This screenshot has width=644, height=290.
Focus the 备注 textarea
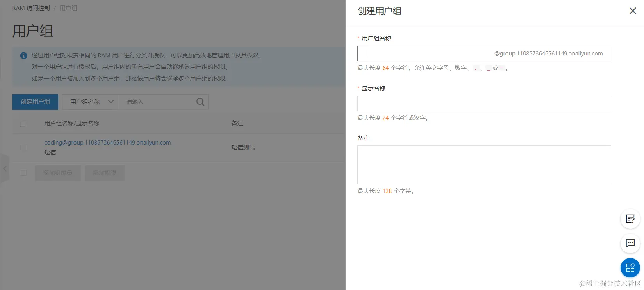(x=484, y=165)
